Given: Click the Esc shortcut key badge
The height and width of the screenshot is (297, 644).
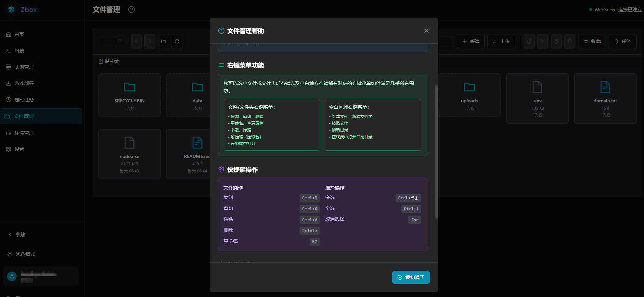Looking at the screenshot, I should [x=415, y=220].
